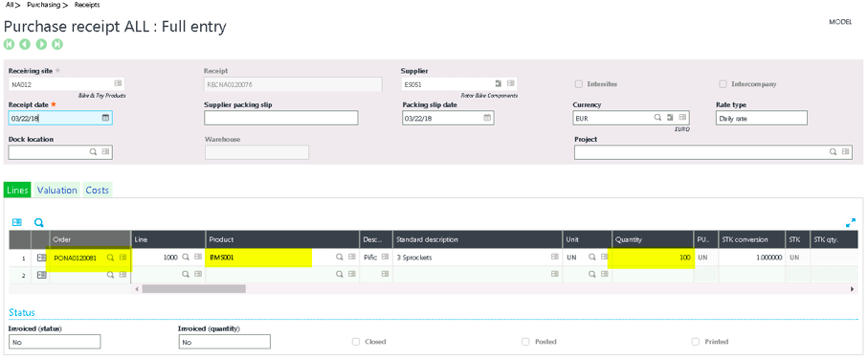Open Receipt date calendar picker
This screenshot has width=868, height=361.
pos(105,118)
